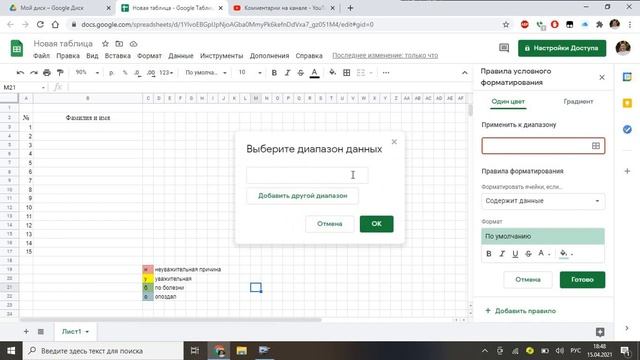Pick text color in conditional format panel

(x=544, y=253)
